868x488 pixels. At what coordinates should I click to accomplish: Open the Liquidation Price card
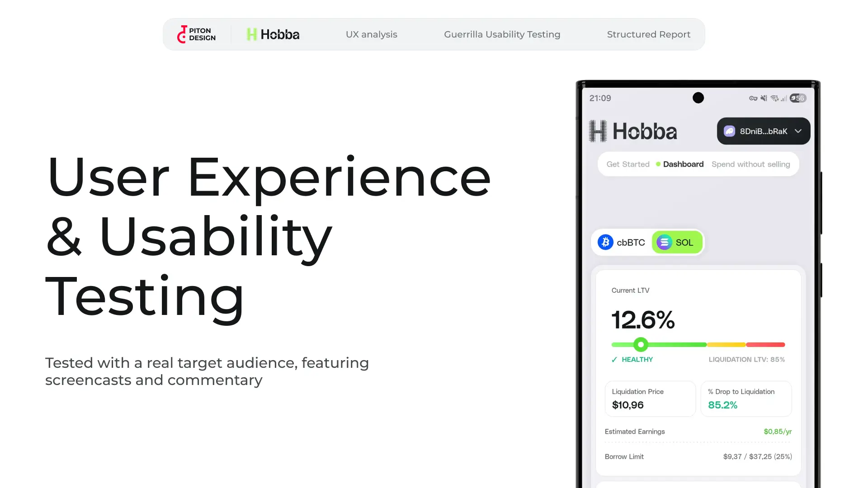coord(650,399)
